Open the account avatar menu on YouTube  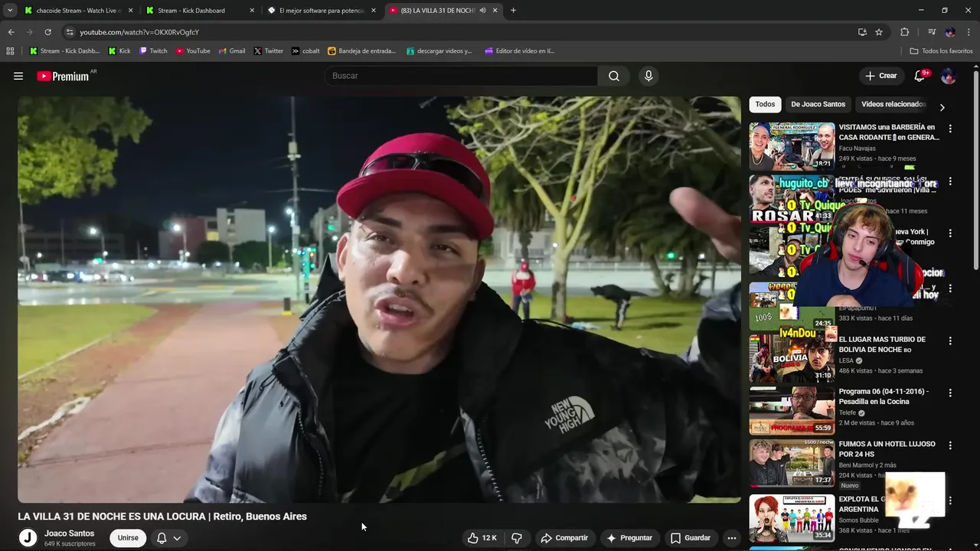click(949, 76)
